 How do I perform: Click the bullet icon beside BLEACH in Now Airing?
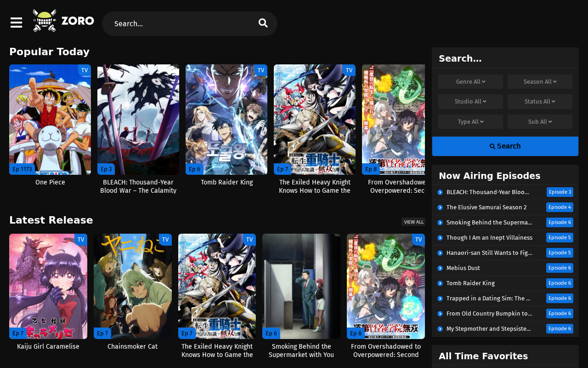pyautogui.click(x=440, y=192)
